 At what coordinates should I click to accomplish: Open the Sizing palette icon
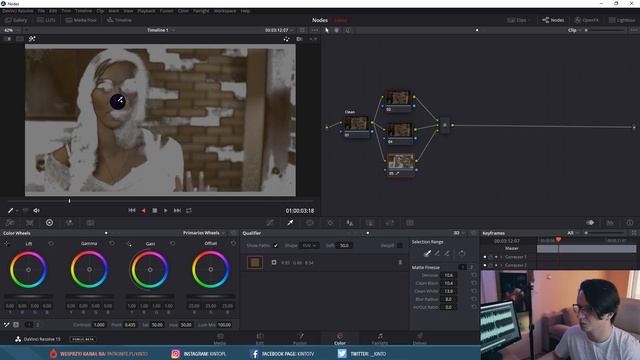[390, 223]
